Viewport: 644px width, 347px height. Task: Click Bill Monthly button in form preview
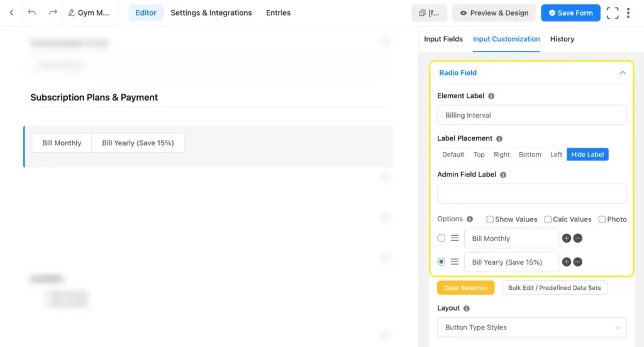pos(62,143)
